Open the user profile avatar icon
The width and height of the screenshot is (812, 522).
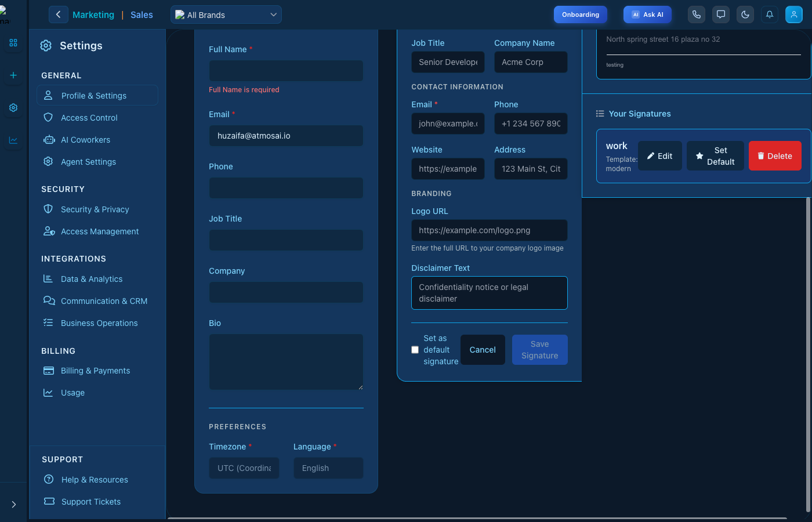794,14
